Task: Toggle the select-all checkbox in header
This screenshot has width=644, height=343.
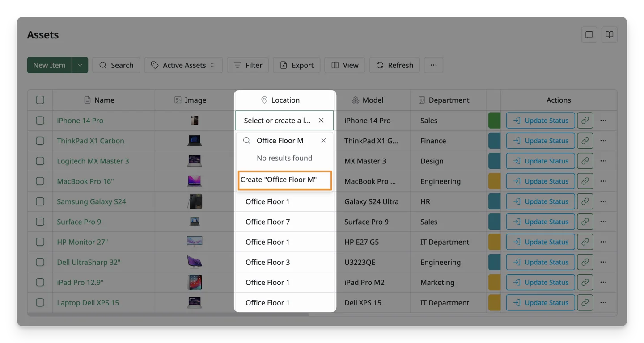Action: pos(40,100)
